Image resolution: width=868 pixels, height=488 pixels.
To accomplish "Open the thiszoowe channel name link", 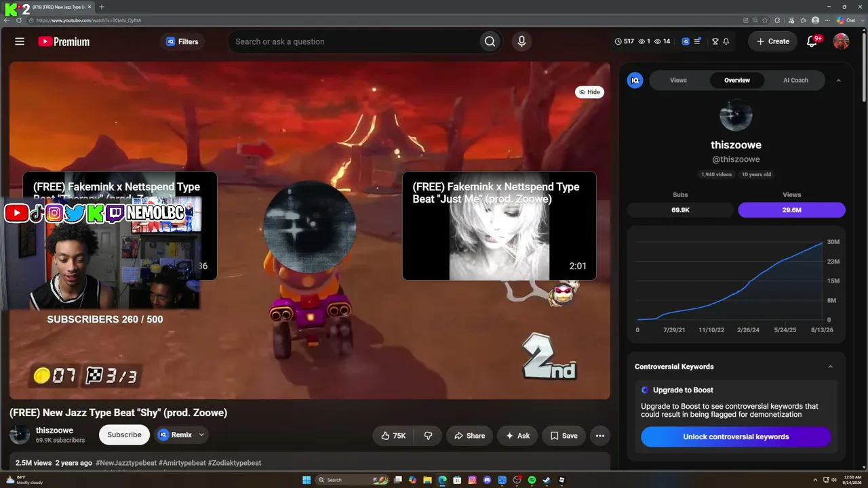I will tap(54, 430).
